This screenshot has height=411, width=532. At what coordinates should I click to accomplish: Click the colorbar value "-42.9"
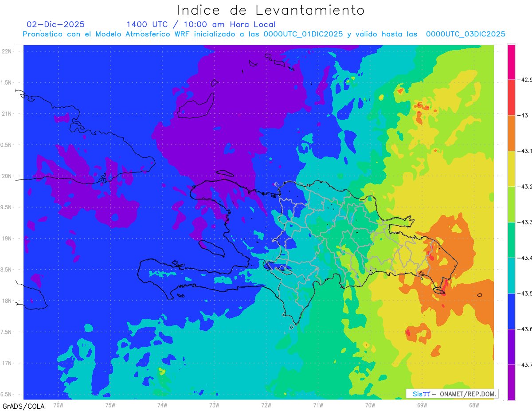524,80
